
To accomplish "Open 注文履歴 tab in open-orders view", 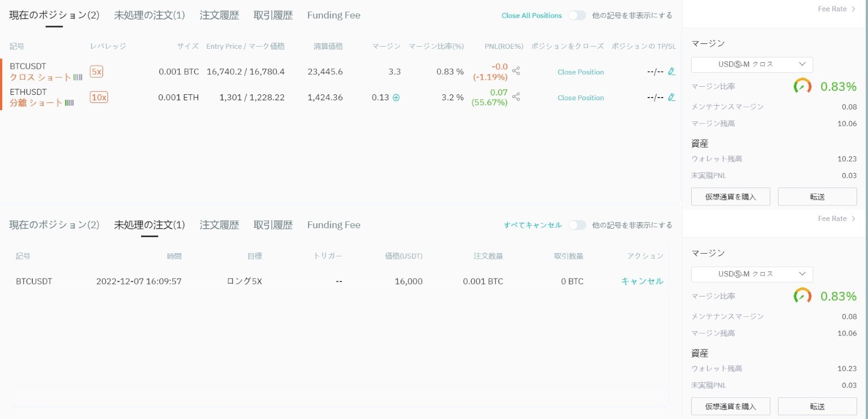I will pos(219,225).
